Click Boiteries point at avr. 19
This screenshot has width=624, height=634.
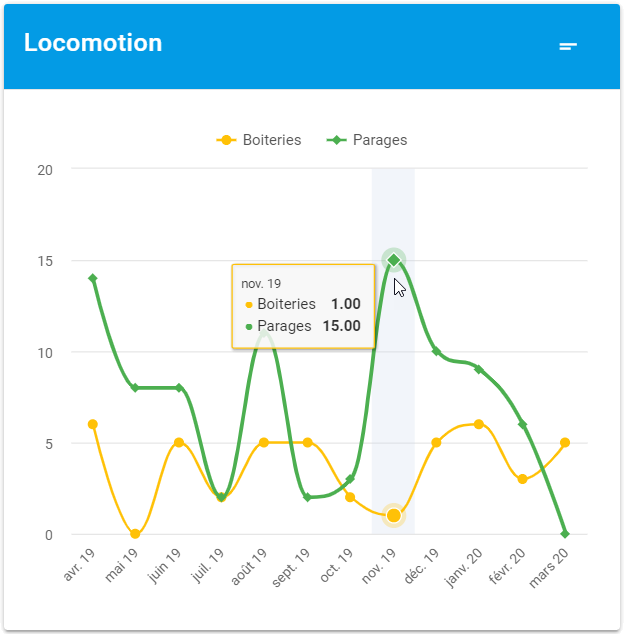(93, 424)
